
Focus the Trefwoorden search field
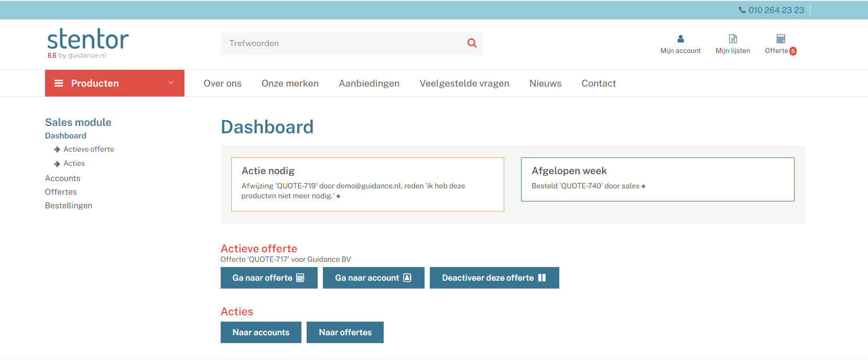pyautogui.click(x=341, y=44)
